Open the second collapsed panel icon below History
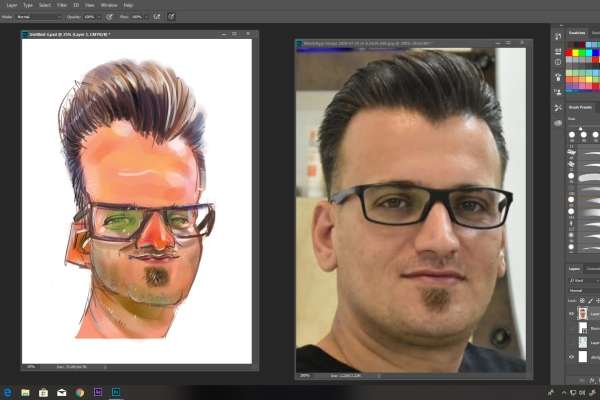This screenshot has height=400, width=600. (558, 51)
